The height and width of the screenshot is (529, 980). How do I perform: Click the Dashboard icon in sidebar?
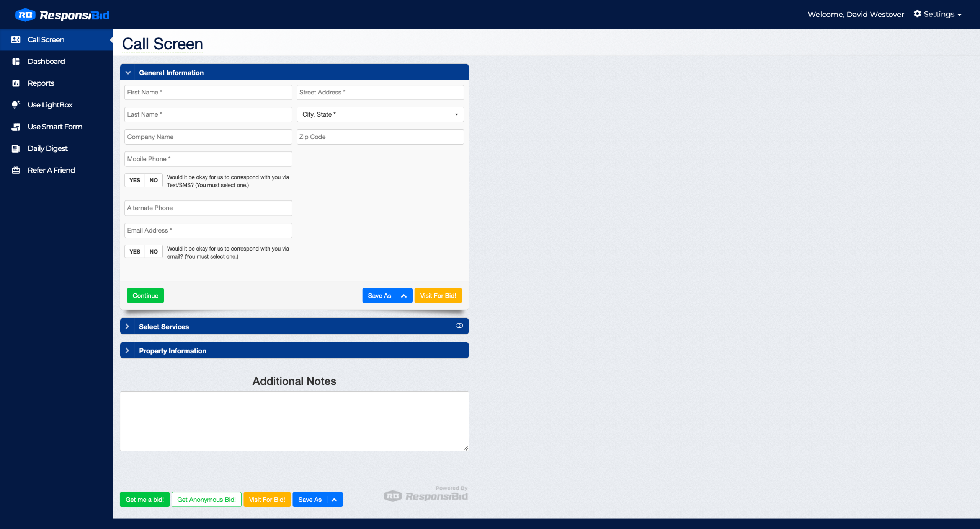click(x=16, y=62)
